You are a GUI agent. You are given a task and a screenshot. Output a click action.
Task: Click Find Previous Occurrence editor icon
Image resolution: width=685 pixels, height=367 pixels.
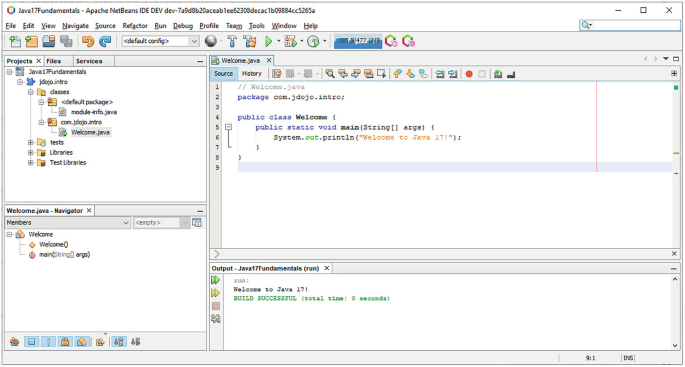tap(343, 74)
